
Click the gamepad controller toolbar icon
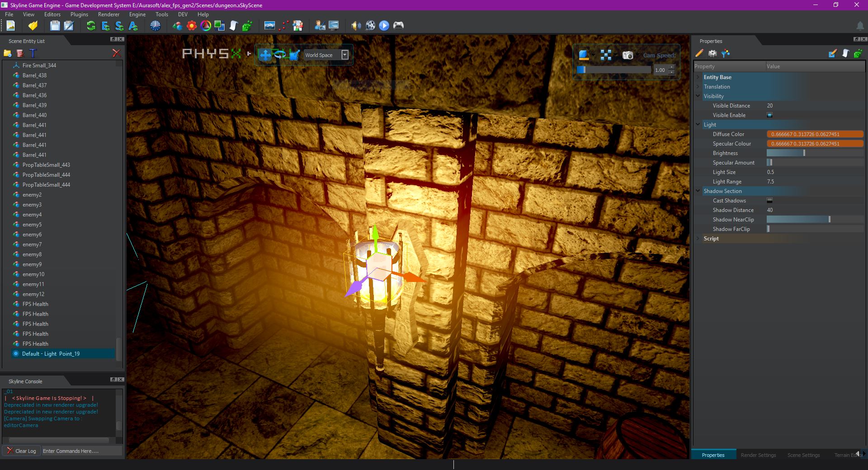398,26
